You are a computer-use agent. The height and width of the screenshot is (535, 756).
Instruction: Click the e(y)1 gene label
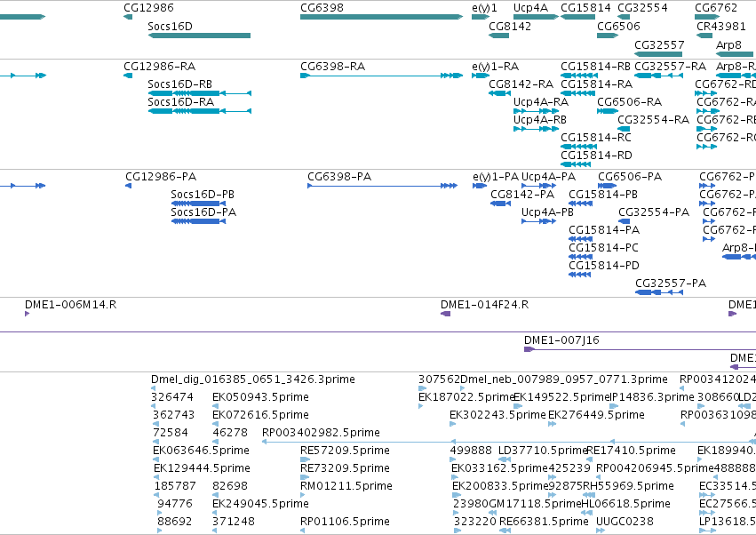(484, 8)
